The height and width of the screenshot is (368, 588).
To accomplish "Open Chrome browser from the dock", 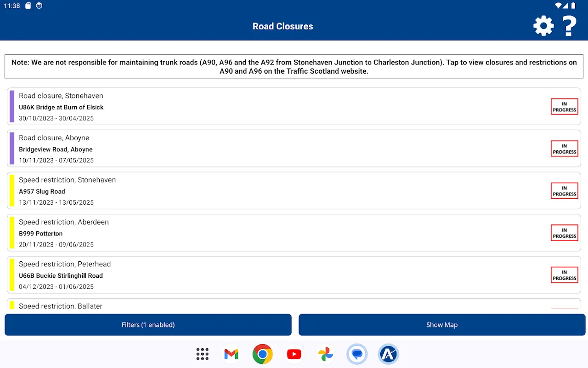I will pos(262,354).
